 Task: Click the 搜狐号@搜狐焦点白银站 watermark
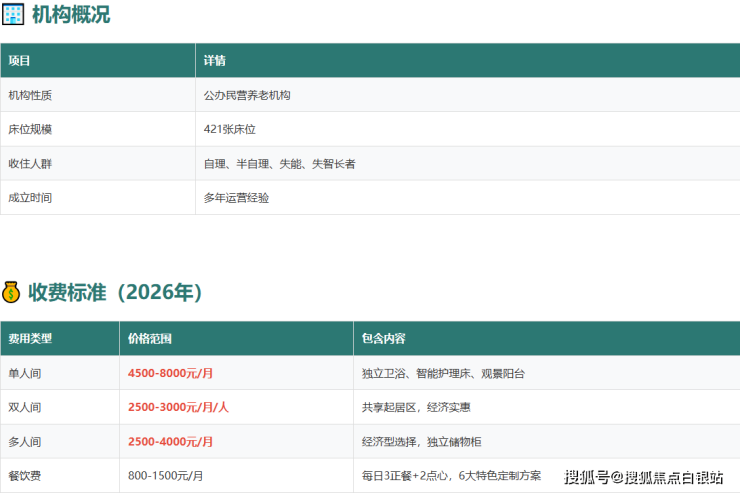pos(646,477)
